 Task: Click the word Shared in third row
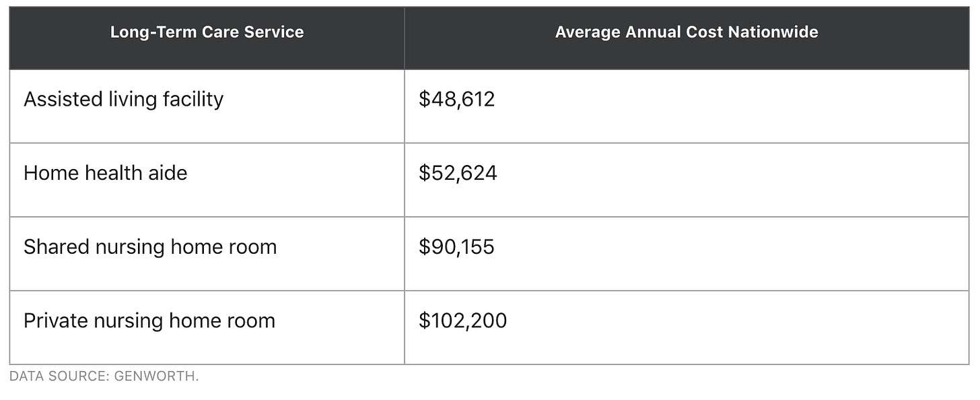tap(56, 247)
